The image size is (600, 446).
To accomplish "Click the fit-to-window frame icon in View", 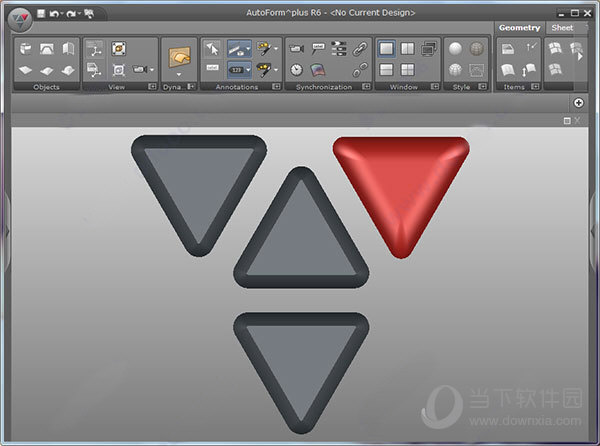I will 119,70.
